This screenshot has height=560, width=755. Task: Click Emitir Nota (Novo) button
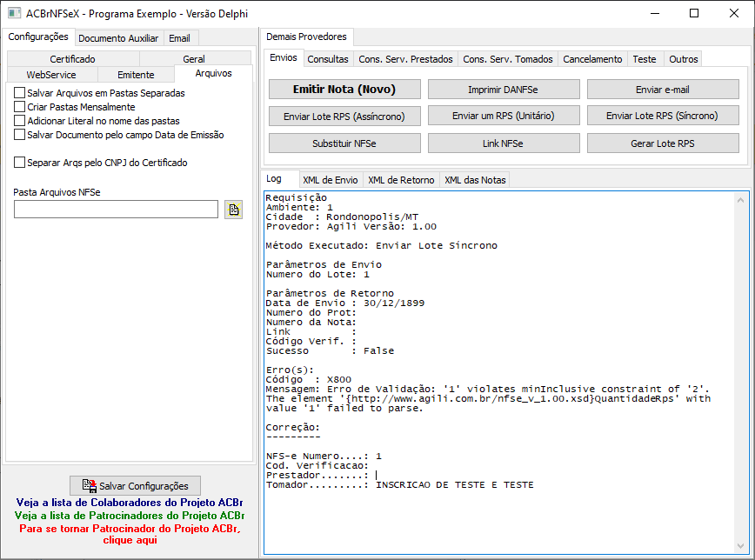click(x=344, y=89)
